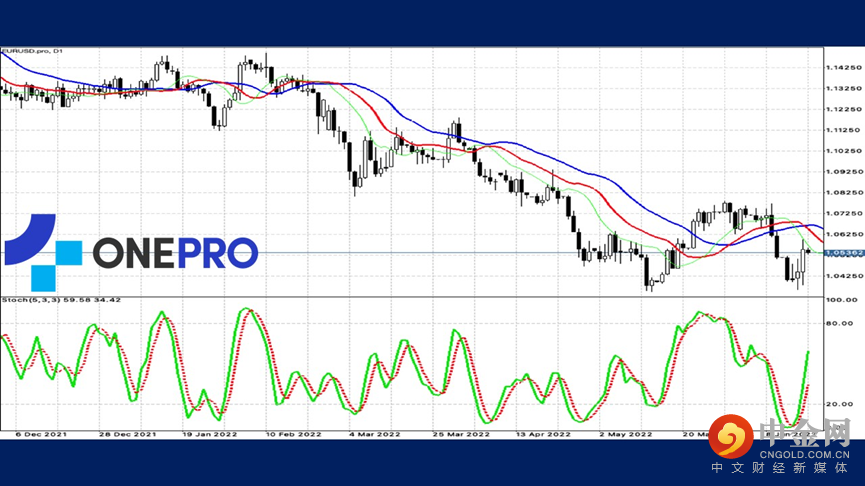Select the 1.13250 price axis label
This screenshot has width=865, height=486.
(843, 88)
